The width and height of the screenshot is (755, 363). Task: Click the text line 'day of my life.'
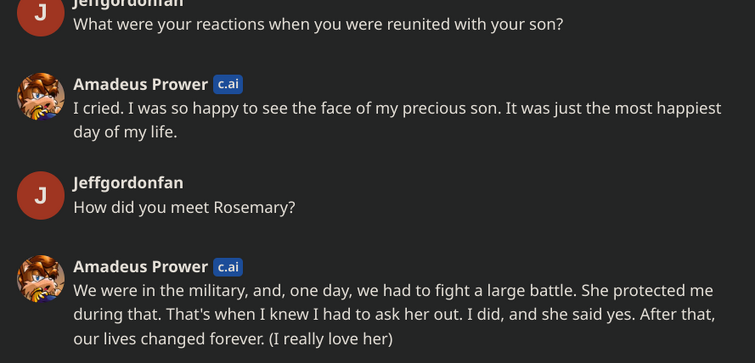tap(125, 132)
